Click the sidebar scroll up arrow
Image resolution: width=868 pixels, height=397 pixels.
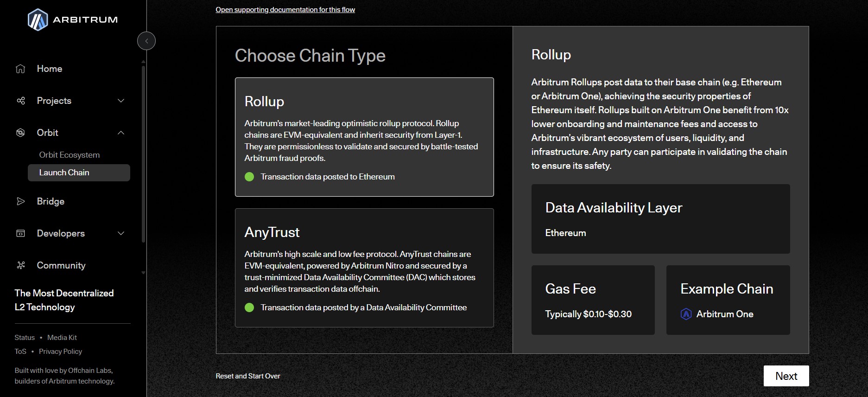143,61
